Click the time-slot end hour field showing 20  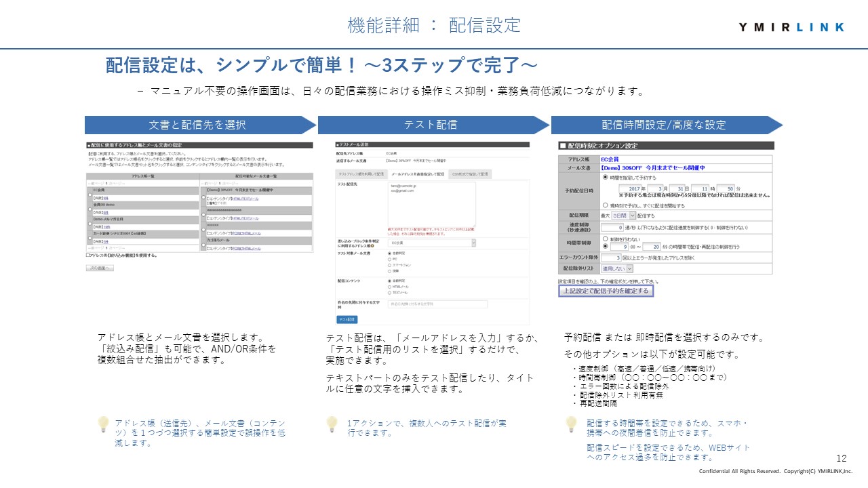651,247
